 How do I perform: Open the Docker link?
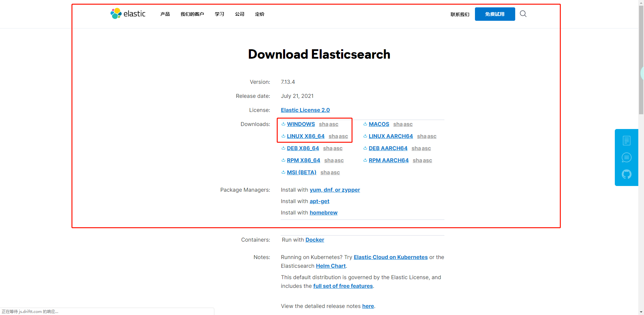(x=315, y=240)
